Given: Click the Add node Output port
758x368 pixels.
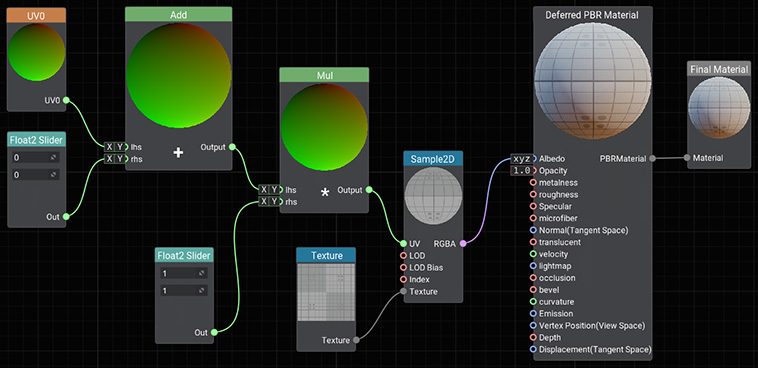Looking at the screenshot, I should pyautogui.click(x=232, y=147).
